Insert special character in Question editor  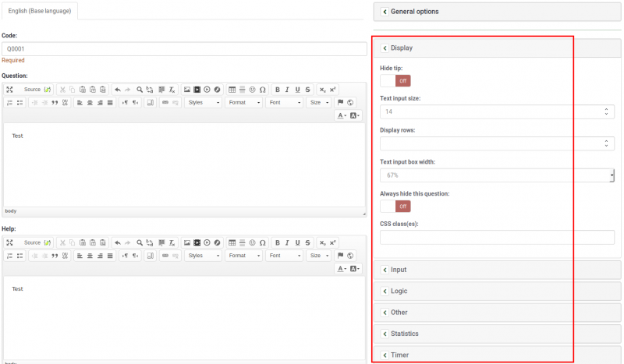(262, 90)
